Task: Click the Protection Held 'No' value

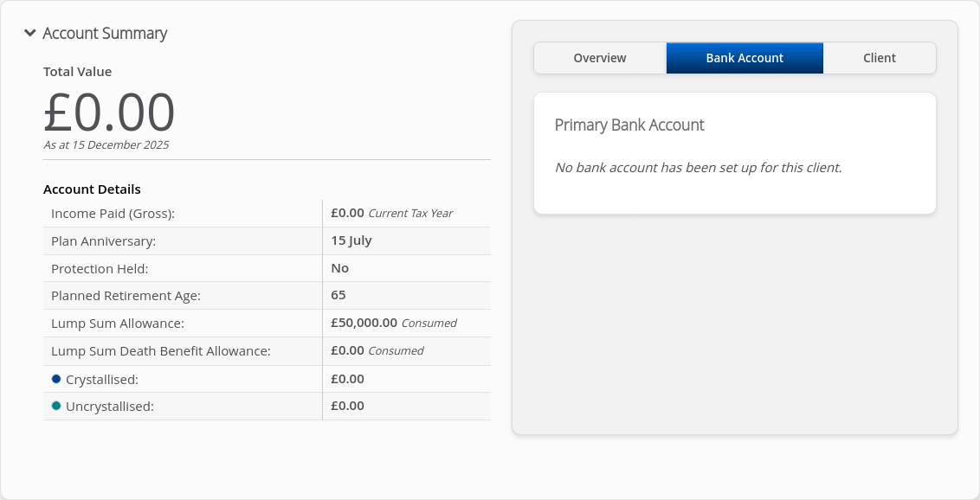Action: click(x=340, y=268)
